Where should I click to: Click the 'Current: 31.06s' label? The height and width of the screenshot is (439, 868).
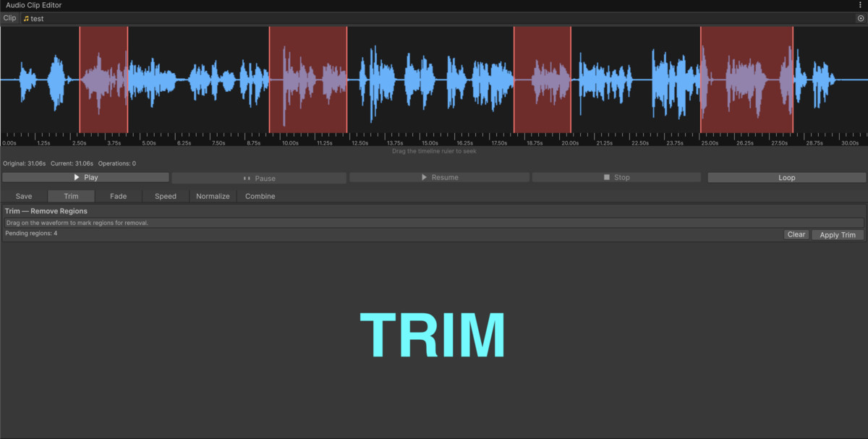point(72,163)
